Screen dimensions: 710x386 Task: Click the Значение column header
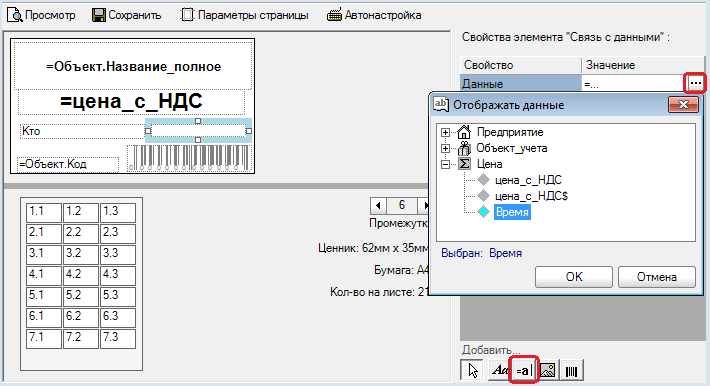643,65
